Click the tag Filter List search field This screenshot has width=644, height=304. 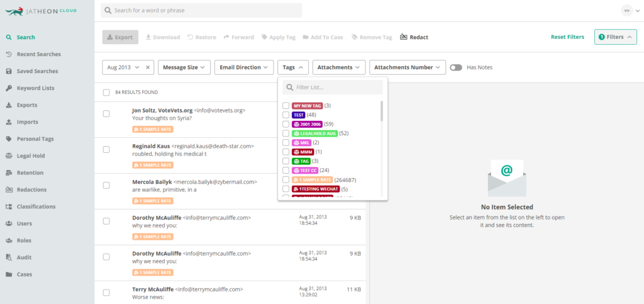(333, 87)
